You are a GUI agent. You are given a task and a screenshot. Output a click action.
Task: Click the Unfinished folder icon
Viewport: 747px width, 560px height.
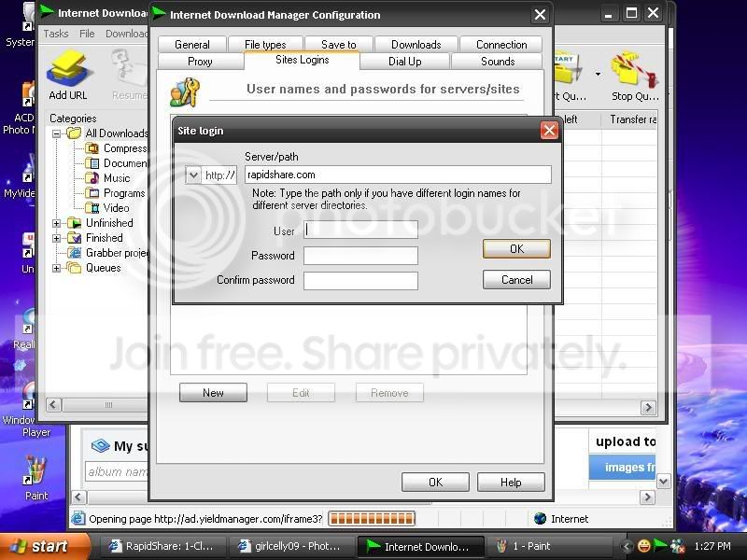tap(75, 223)
